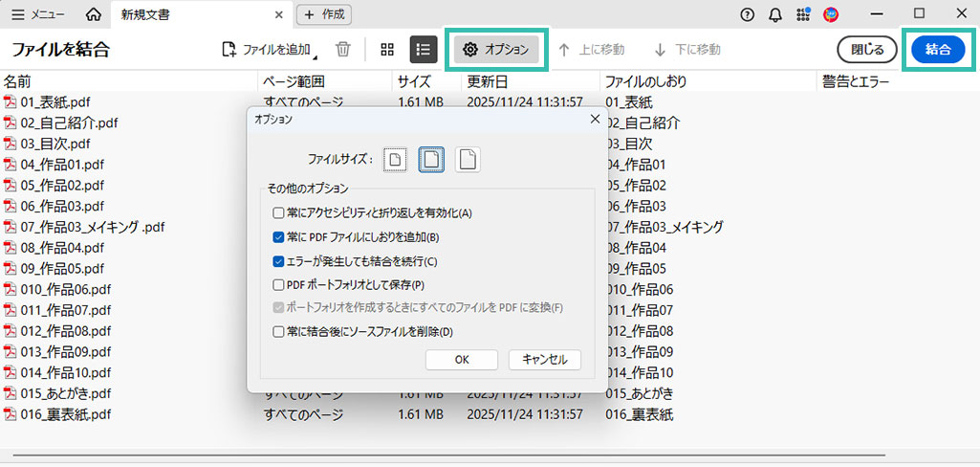Select the default file size icon

pyautogui.click(x=431, y=161)
